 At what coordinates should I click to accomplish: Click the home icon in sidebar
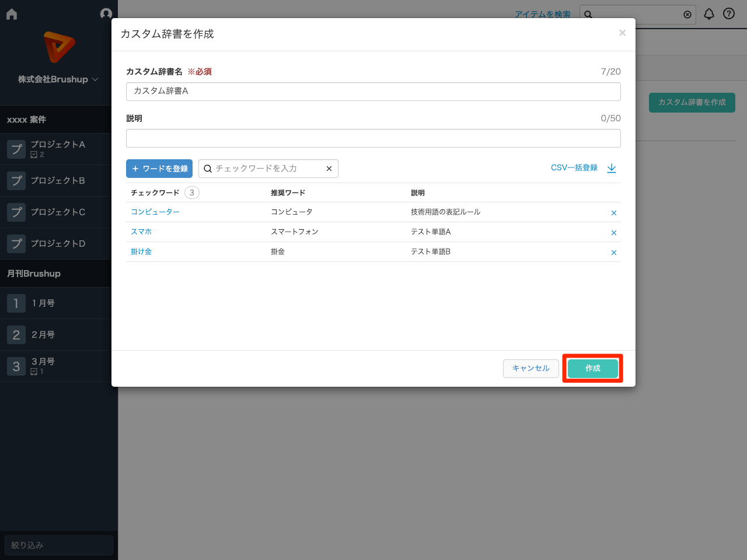pos(12,14)
